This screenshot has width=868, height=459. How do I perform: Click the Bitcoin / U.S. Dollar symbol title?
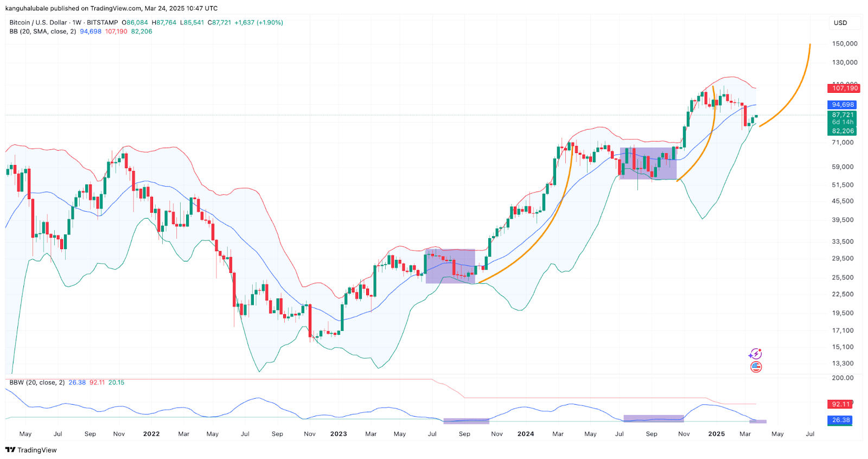click(38, 23)
